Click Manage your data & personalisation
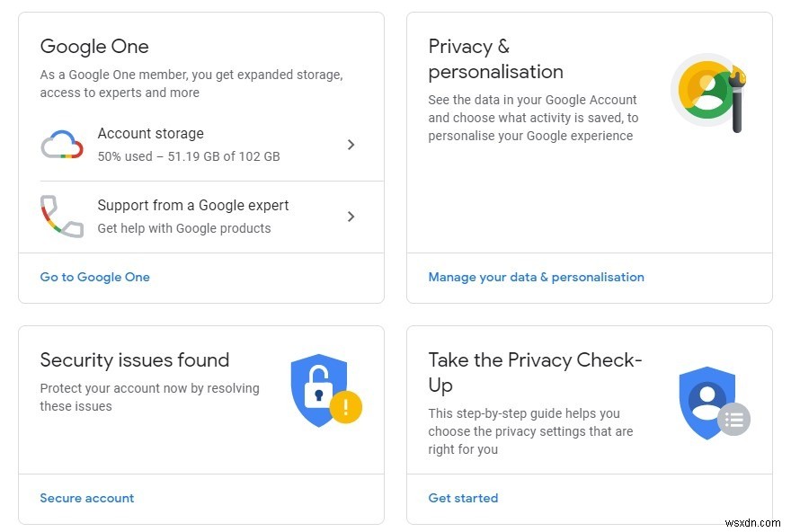The height and width of the screenshot is (532, 791). 536,277
